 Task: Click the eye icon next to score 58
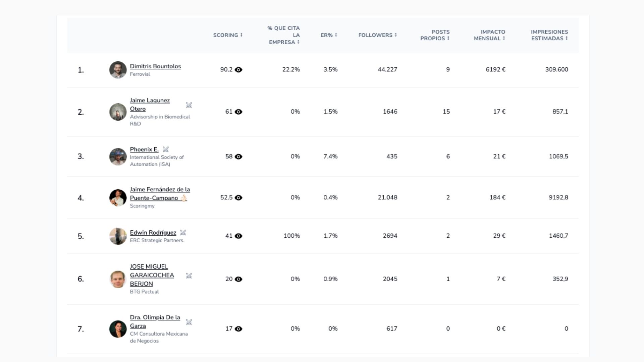tap(238, 157)
